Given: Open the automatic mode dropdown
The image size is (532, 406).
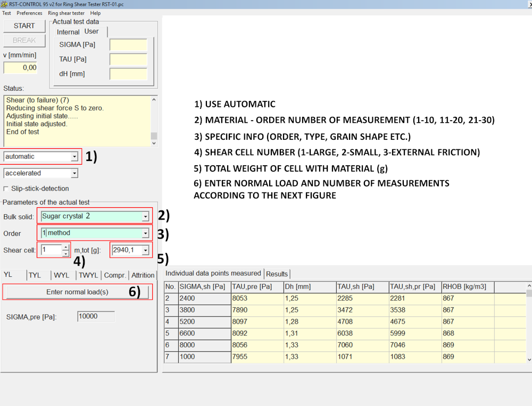Looking at the screenshot, I should click(74, 157).
